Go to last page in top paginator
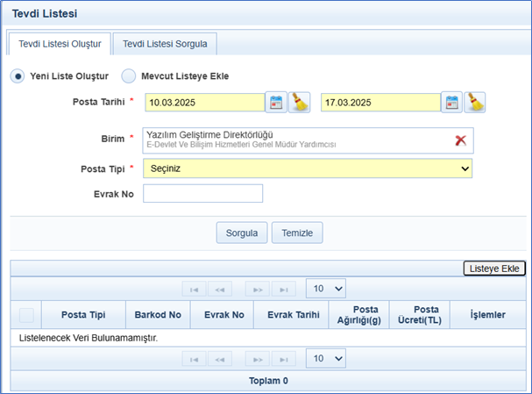Image resolution: width=532 pixels, height=394 pixels. click(x=282, y=288)
